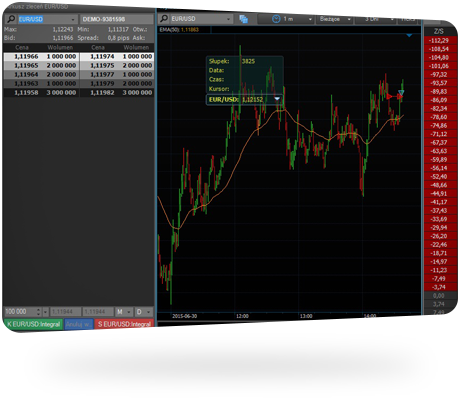Screen dimensions: 460x400
Task: Click the blue triangle marker at chart top
Action: tap(409, 35)
